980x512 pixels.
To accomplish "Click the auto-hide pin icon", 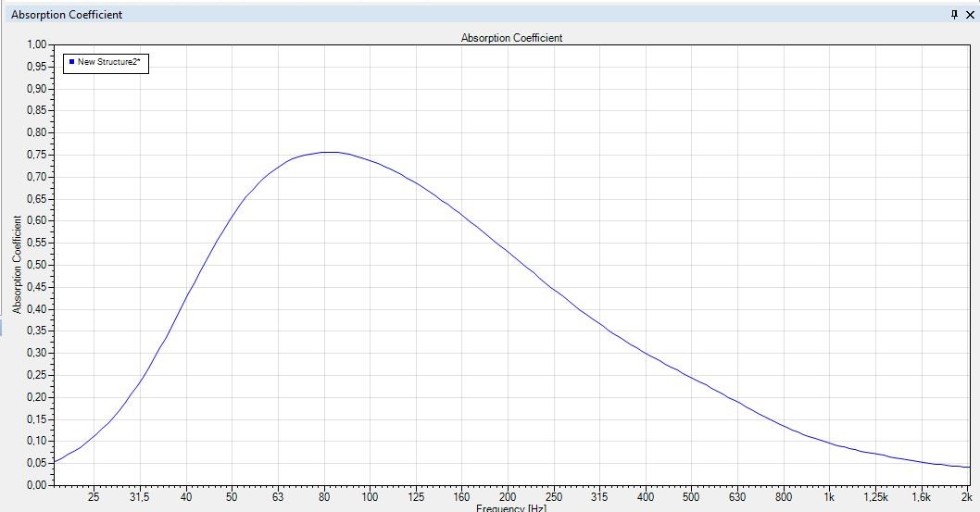I will [955, 15].
